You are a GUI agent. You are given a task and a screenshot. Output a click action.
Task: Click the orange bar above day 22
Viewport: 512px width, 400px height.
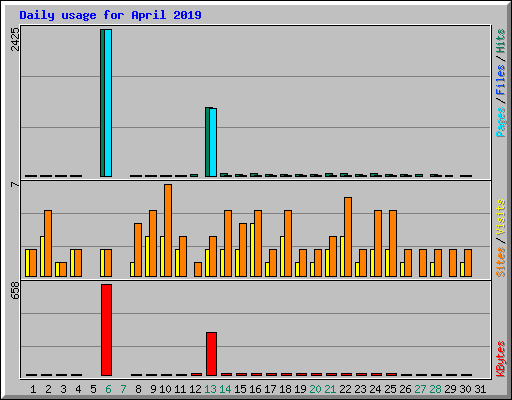[x=348, y=237]
